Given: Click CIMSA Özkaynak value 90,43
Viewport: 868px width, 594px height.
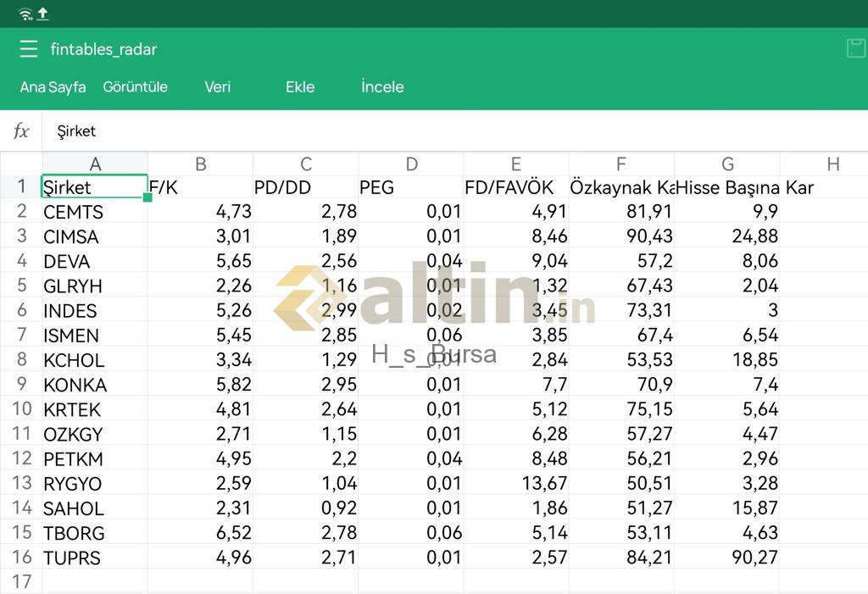Looking at the screenshot, I should (x=621, y=236).
